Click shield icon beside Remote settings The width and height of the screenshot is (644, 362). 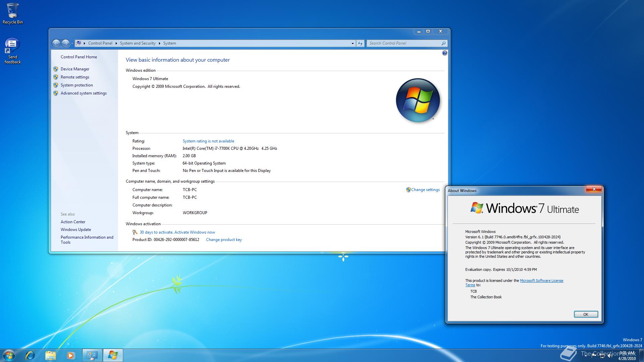coord(56,77)
